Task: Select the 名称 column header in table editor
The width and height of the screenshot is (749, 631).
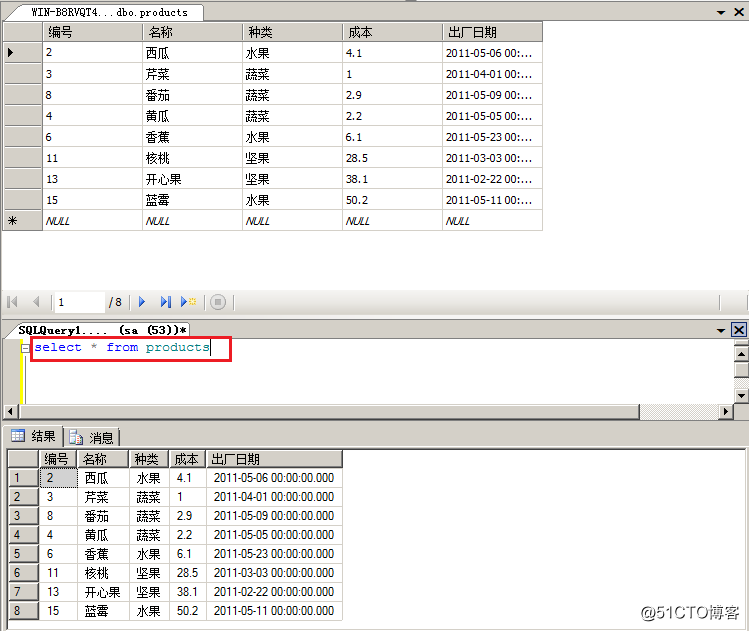Action: (x=193, y=32)
